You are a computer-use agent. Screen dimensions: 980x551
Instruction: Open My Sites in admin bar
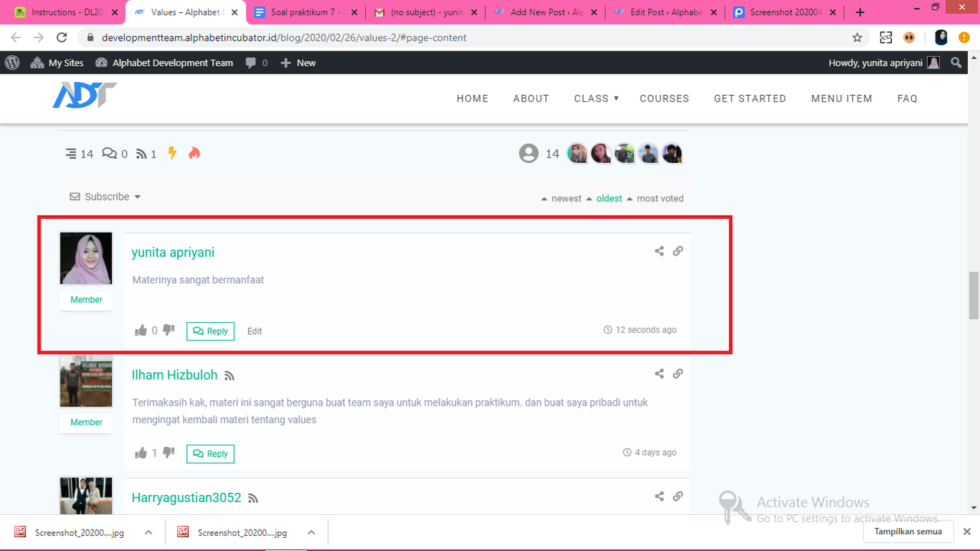click(x=57, y=63)
